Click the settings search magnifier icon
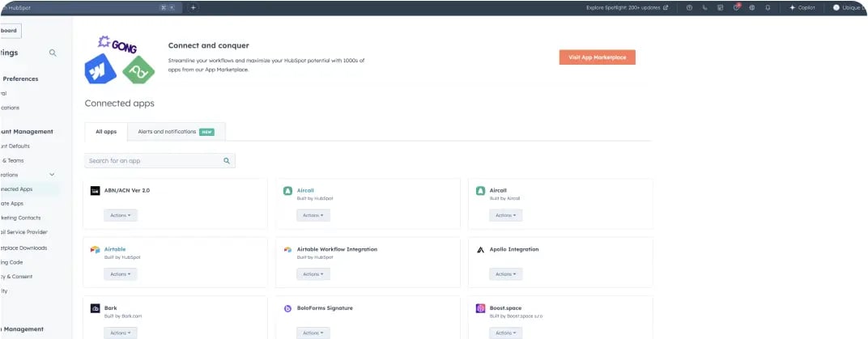Screen dimensions: 868x339 click(53, 53)
